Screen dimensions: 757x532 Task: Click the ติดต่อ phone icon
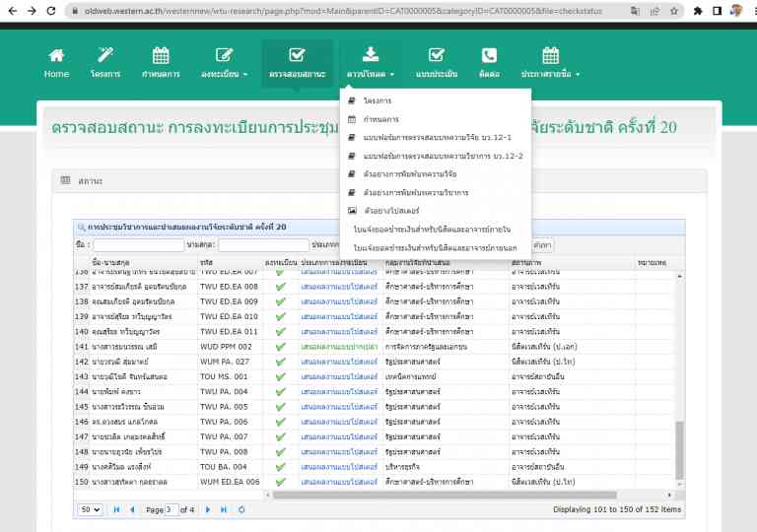(x=489, y=55)
